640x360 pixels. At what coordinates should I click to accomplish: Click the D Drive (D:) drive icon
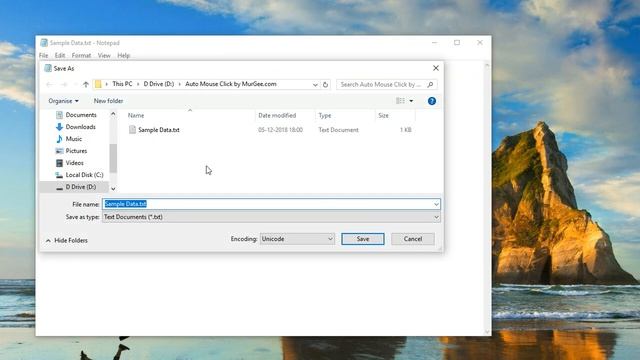(x=59, y=187)
